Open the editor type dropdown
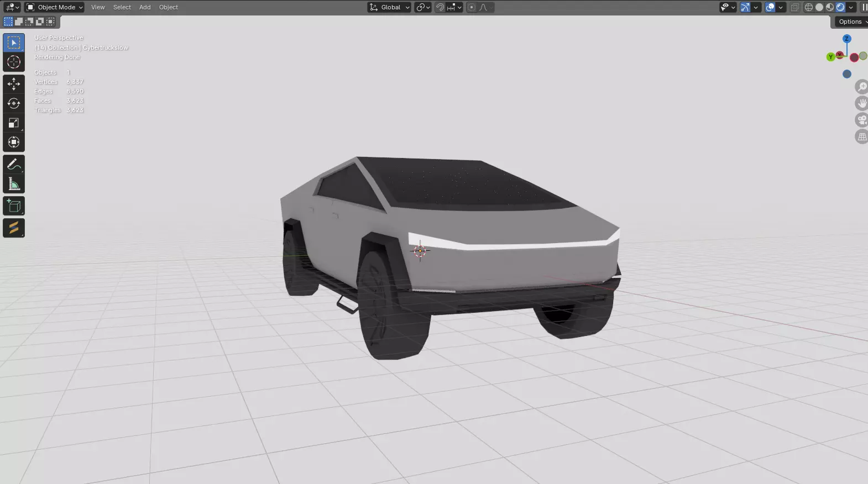 [12, 7]
